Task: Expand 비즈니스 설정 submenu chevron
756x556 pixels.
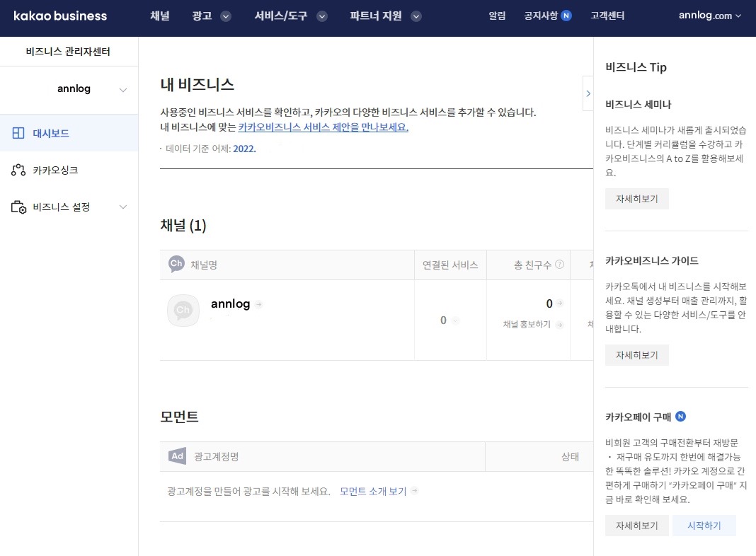Action: pos(123,207)
